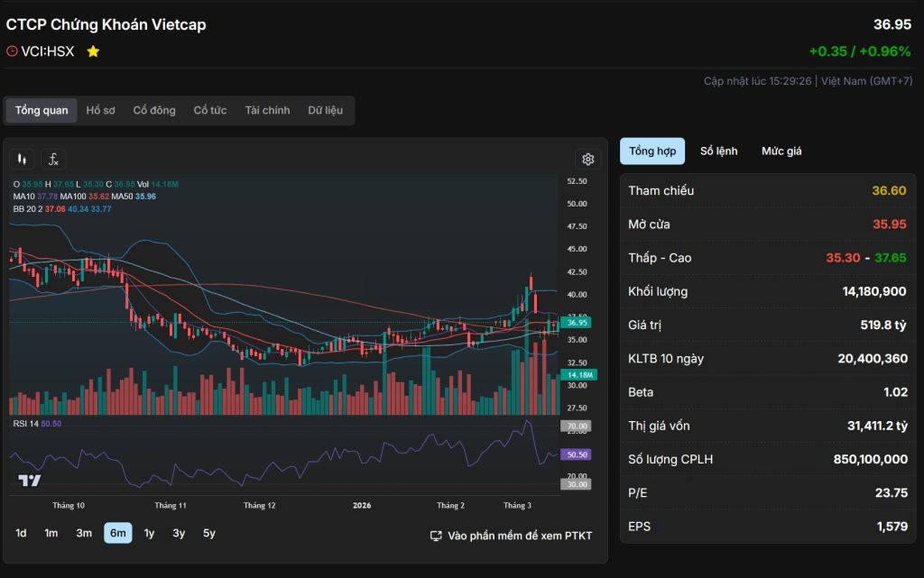Image resolution: width=924 pixels, height=578 pixels.
Task: Switch chart range to 1m
Action: tap(51, 533)
